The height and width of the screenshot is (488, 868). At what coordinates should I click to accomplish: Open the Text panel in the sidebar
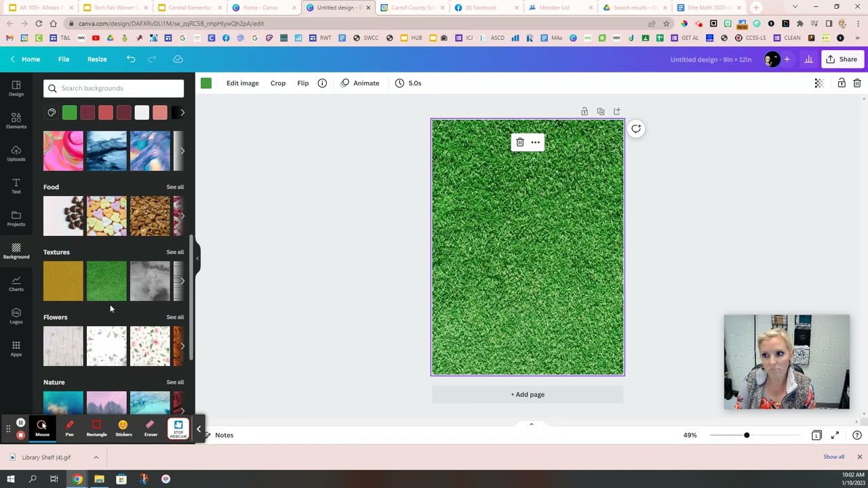click(x=16, y=186)
